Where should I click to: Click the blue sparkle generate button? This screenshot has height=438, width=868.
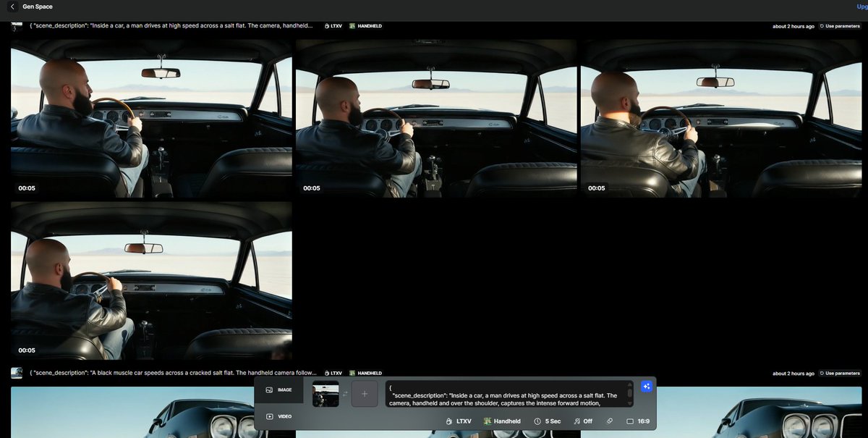(x=647, y=387)
